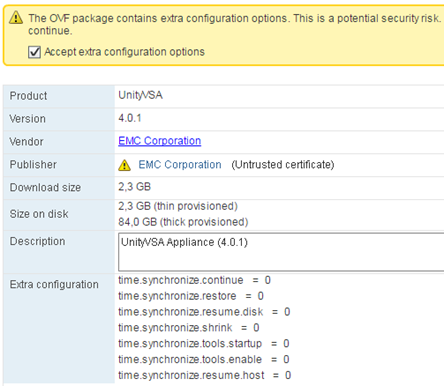The width and height of the screenshot is (444, 386).
Task: Select the time.synchronize.restore entry
Action: pos(191,296)
